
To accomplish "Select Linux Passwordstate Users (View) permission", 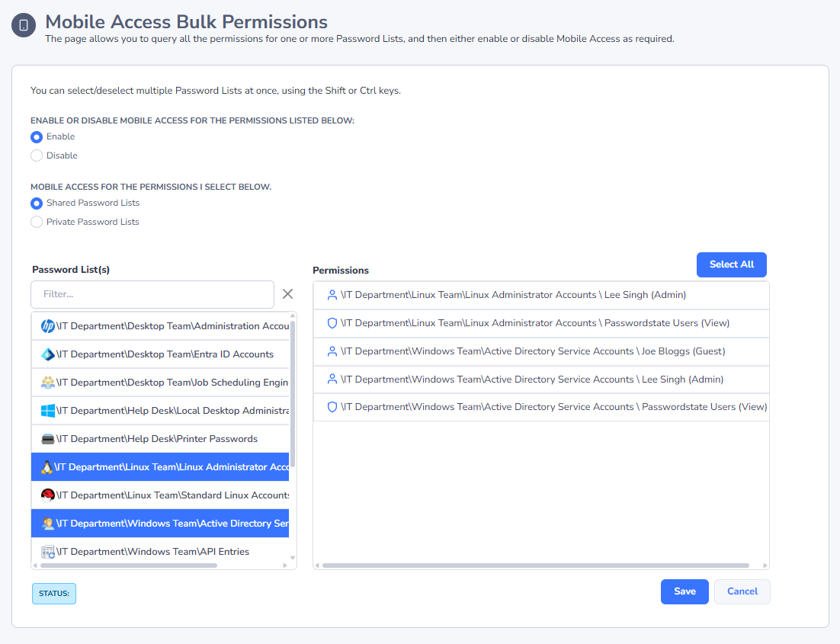I will 541,323.
